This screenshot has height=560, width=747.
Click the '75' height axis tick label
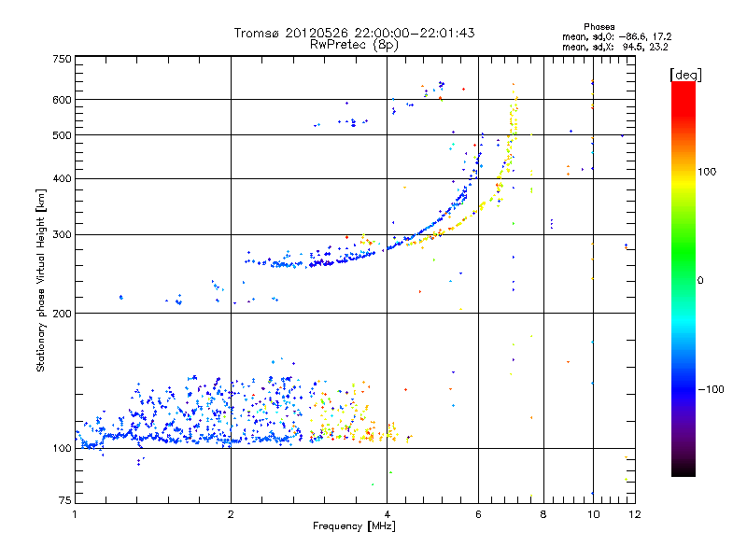click(65, 500)
